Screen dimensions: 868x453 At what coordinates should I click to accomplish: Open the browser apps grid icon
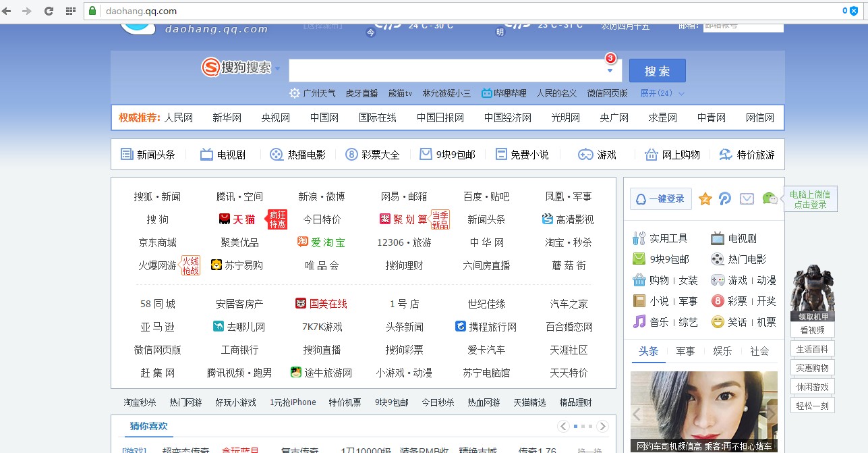pyautogui.click(x=70, y=11)
